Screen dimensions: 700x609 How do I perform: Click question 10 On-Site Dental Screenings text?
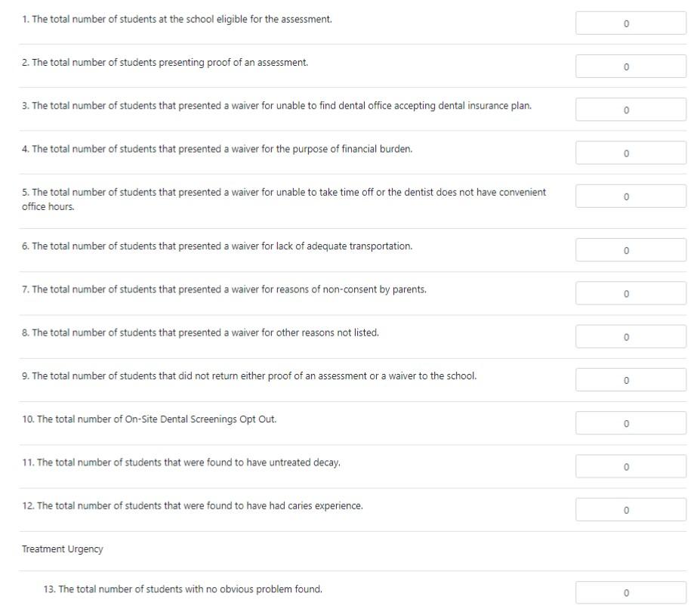pyautogui.click(x=149, y=419)
